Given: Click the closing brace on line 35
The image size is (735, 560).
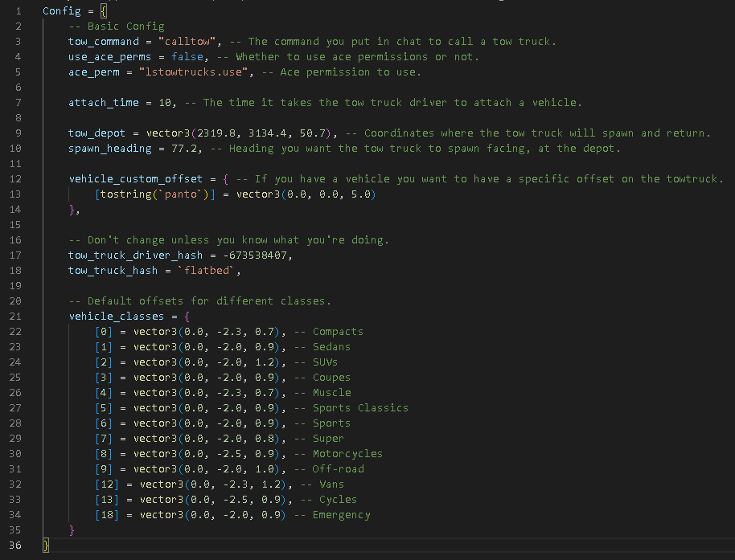Looking at the screenshot, I should pos(72,530).
